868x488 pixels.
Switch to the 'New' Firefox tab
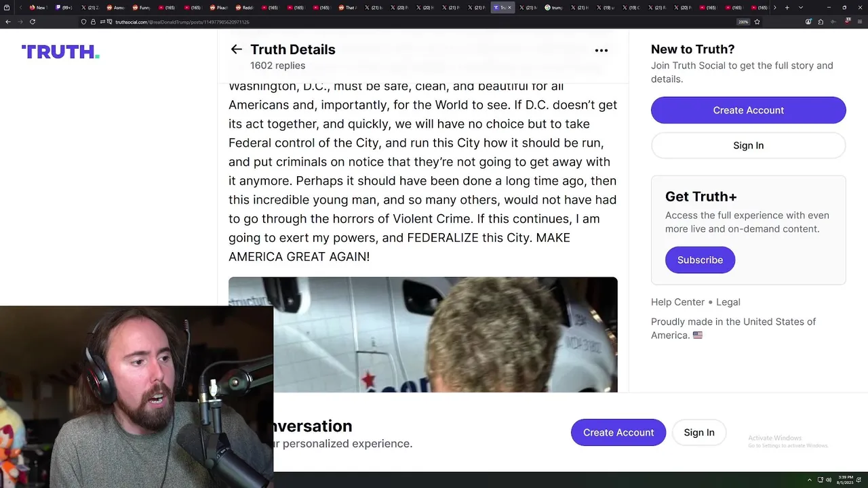(x=37, y=7)
